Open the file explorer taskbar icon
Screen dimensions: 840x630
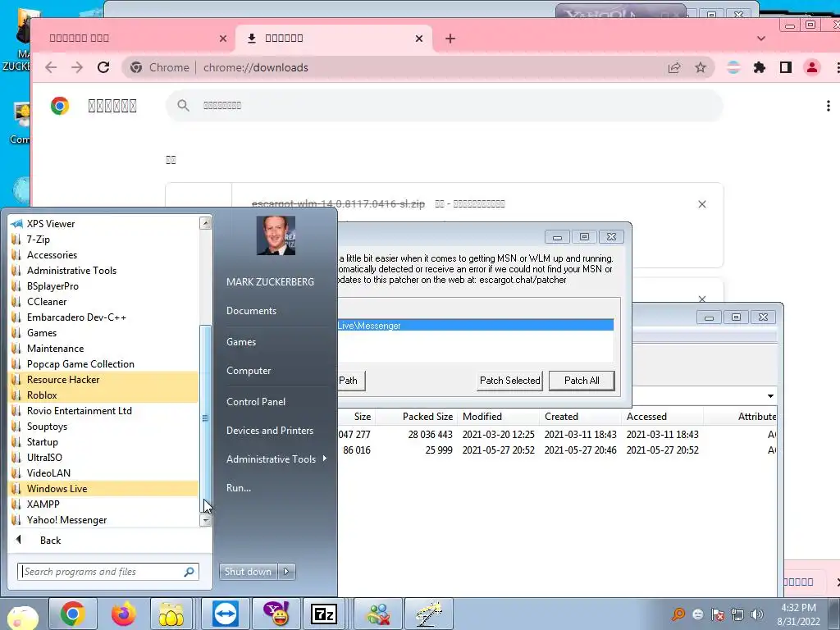pos(171,614)
